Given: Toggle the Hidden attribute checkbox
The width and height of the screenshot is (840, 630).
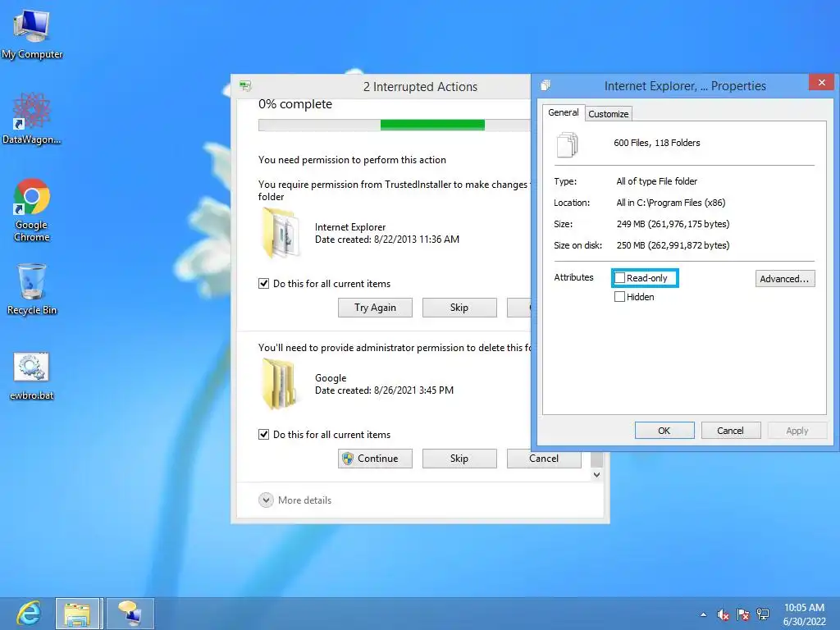Looking at the screenshot, I should point(620,297).
